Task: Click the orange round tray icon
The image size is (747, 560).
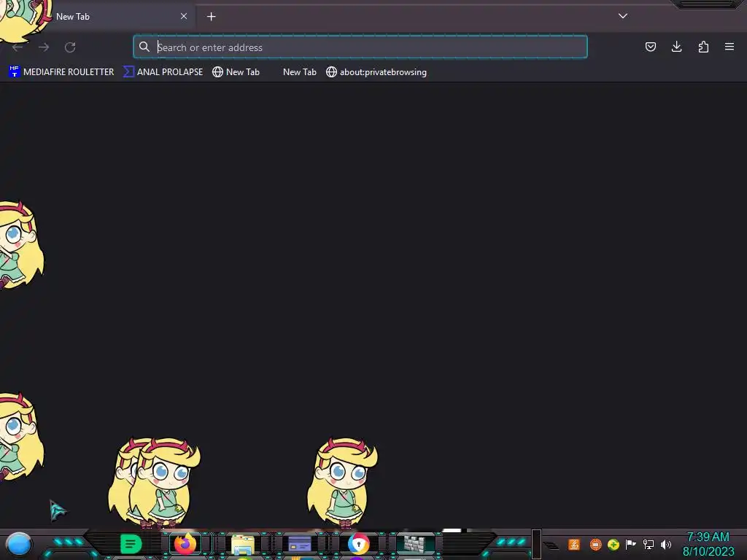Action: pyautogui.click(x=595, y=544)
